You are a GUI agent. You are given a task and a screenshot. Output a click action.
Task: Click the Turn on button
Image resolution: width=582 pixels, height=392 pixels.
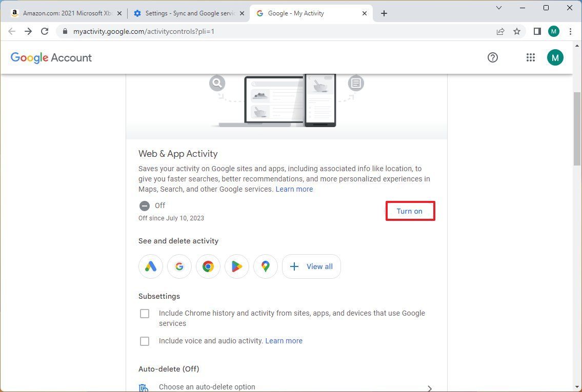pyautogui.click(x=409, y=211)
